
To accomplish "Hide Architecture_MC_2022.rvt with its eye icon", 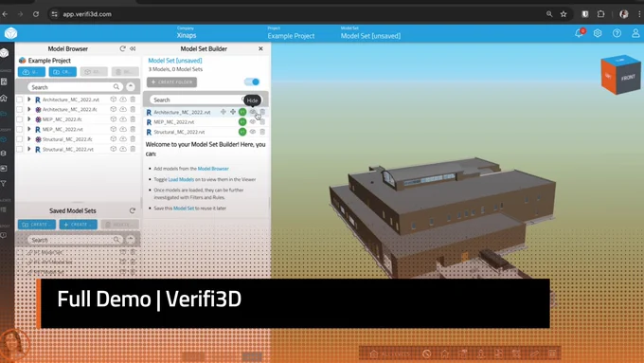I will [x=253, y=112].
